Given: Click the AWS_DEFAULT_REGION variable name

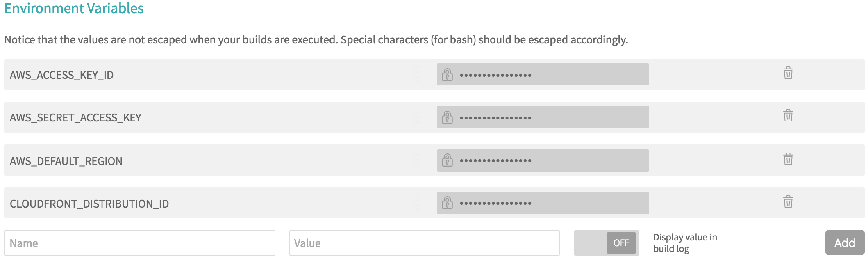Looking at the screenshot, I should [66, 161].
